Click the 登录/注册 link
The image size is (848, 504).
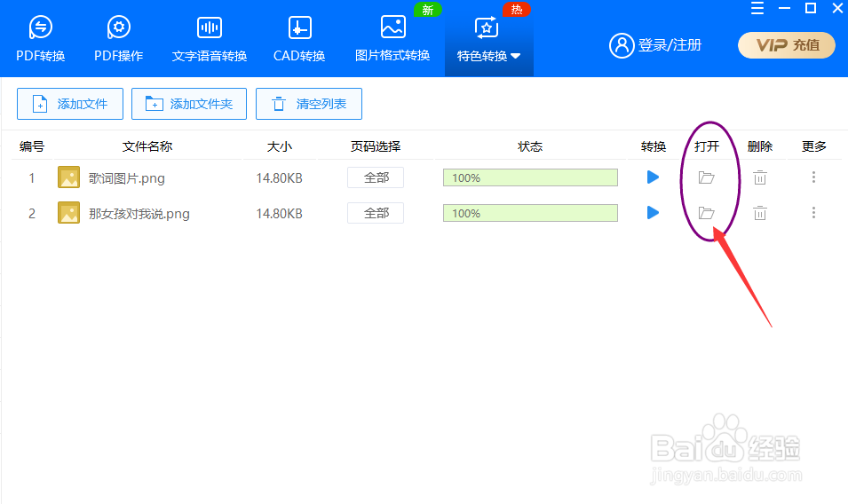click(670, 45)
